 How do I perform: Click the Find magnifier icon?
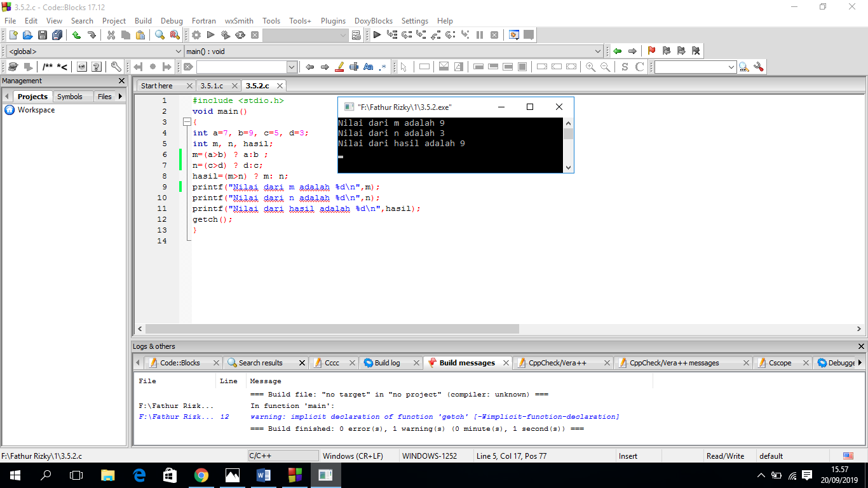click(160, 35)
